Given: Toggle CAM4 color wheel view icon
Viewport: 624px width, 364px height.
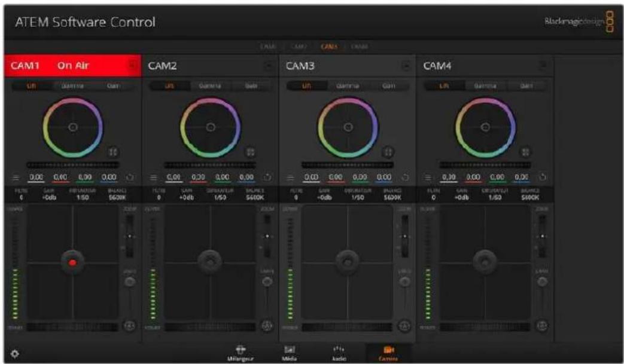Looking at the screenshot, I should click(526, 152).
